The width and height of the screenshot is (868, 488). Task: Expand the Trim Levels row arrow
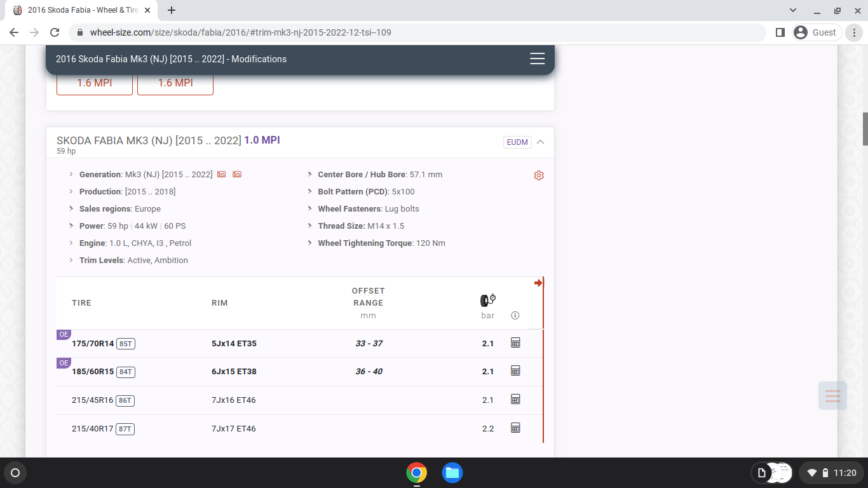pos(72,260)
